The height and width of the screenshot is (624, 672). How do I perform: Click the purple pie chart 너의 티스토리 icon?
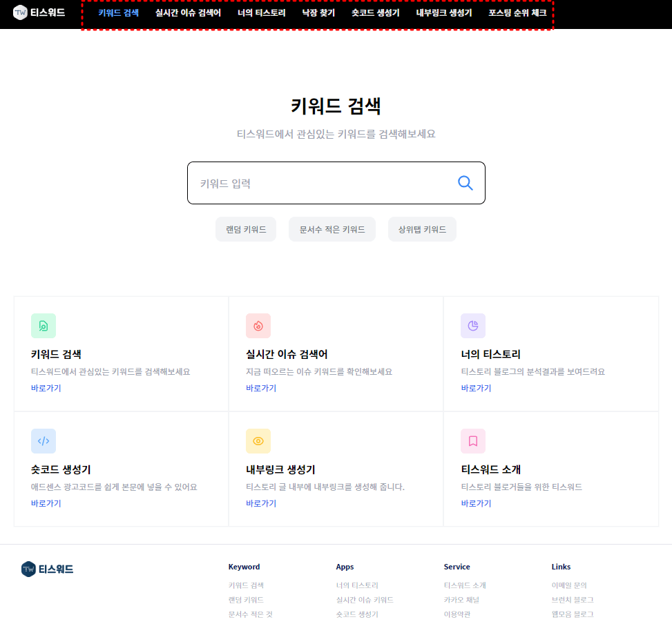[473, 326]
